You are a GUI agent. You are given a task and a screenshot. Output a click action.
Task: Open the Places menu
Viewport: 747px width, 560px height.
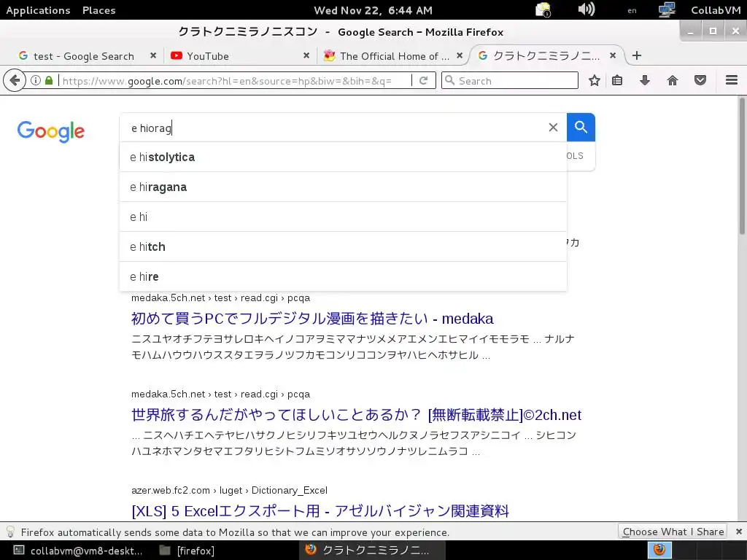click(98, 10)
